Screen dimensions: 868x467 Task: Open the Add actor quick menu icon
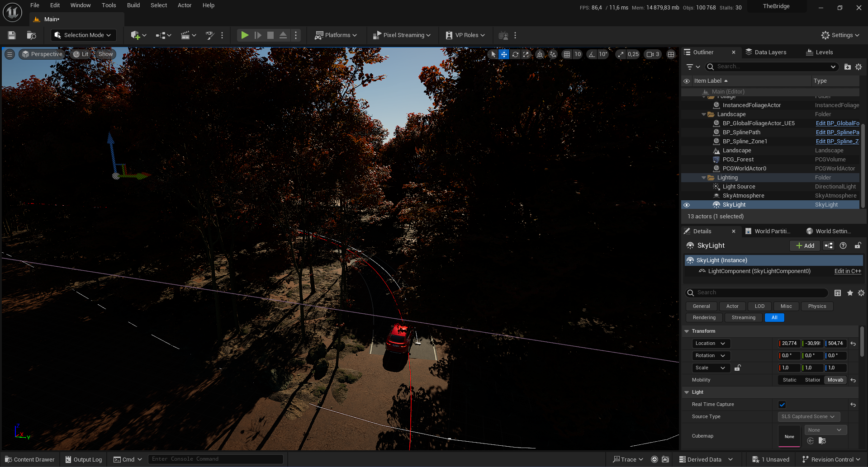pyautogui.click(x=138, y=35)
